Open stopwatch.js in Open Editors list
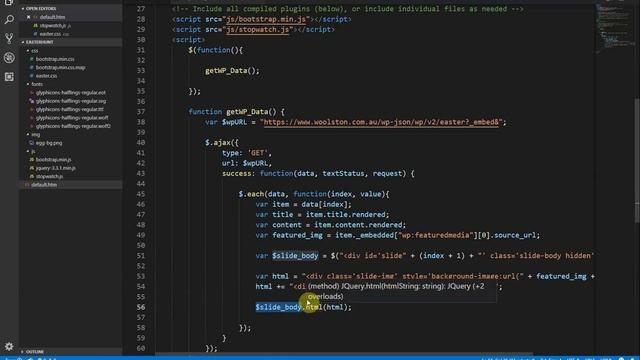 [52, 25]
